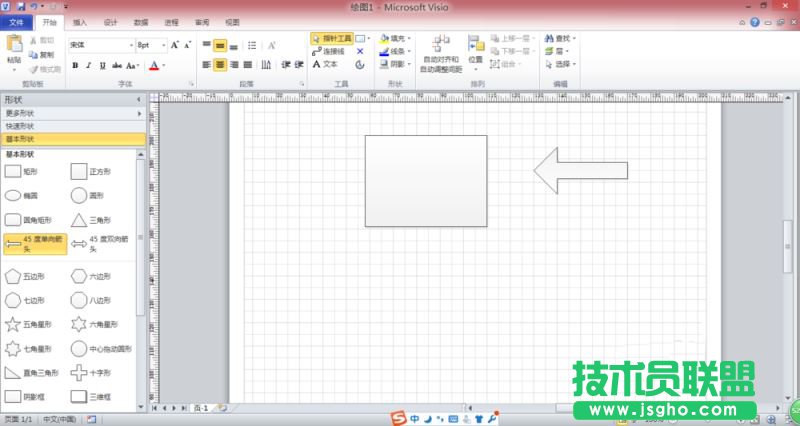Switch to the Insert (插入) ribbon tab
The width and height of the screenshot is (800, 426).
pyautogui.click(x=80, y=21)
